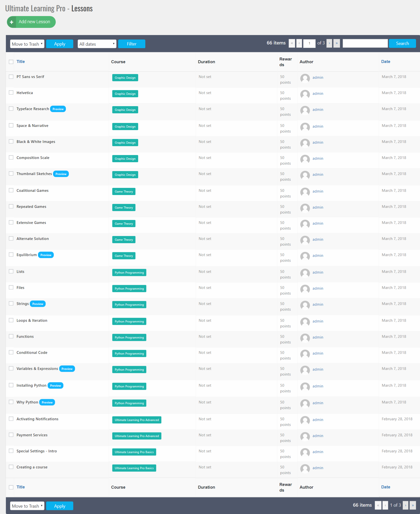Click Preview badge on Typeface Research
This screenshot has height=514, width=420.
coord(58,109)
